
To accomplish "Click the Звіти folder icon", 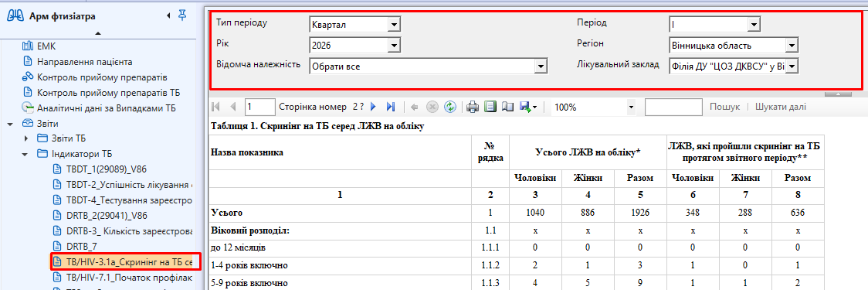I will pos(28,123).
